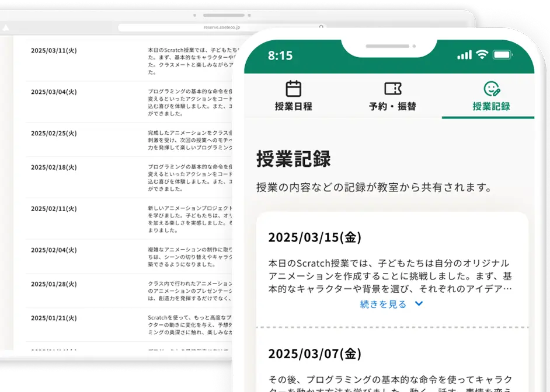Screen dimensions: 550x392
Task: Tap the ticket icon above 予約・振替
Action: click(393, 89)
